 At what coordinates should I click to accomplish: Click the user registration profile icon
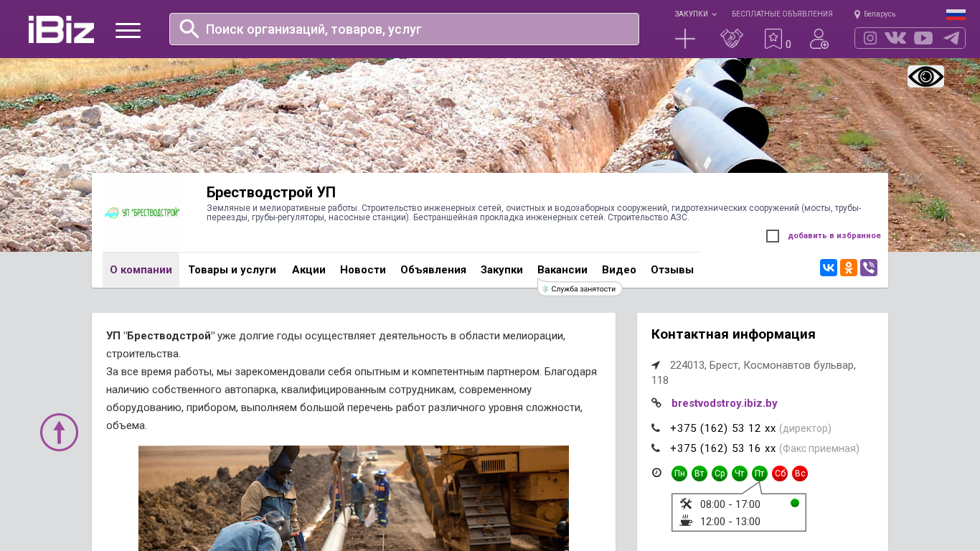(819, 39)
